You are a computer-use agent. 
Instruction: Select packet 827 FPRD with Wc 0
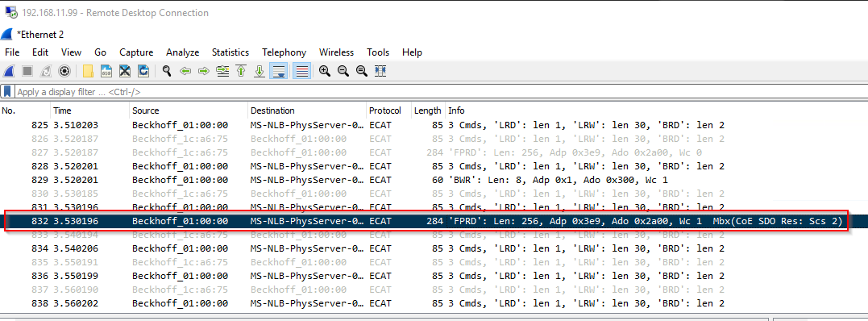pos(434,152)
